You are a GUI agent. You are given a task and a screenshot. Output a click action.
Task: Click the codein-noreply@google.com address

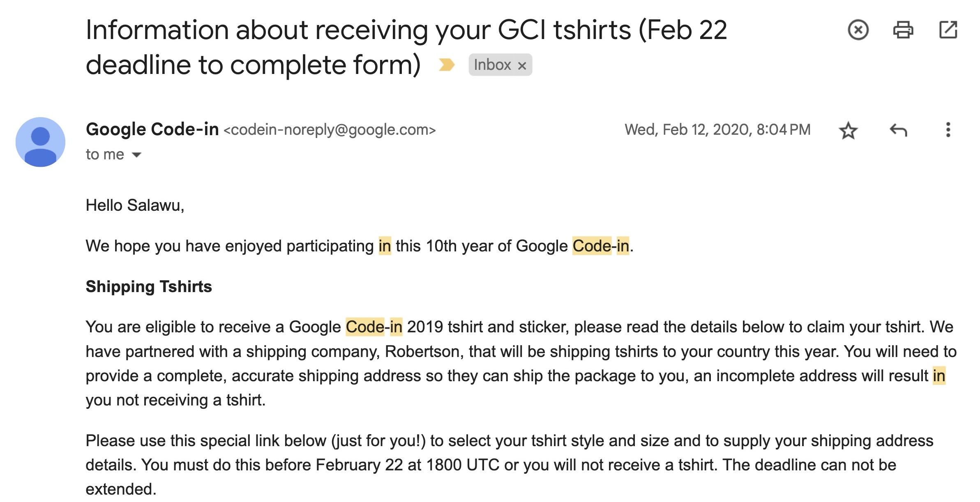(x=330, y=130)
